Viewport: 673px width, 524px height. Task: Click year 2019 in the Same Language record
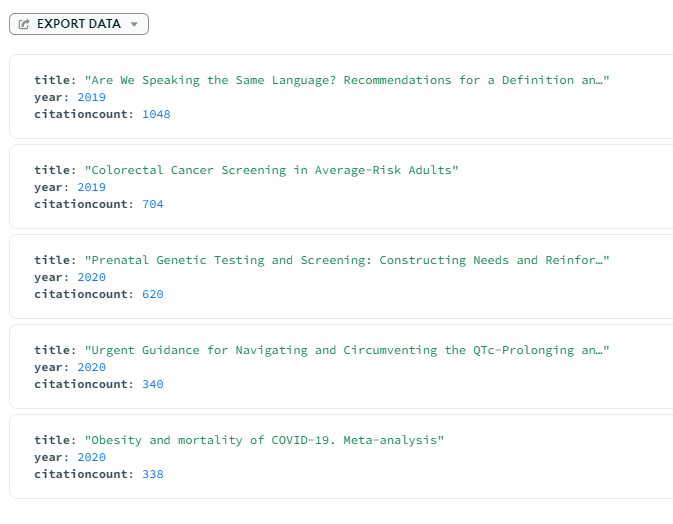tap(91, 97)
